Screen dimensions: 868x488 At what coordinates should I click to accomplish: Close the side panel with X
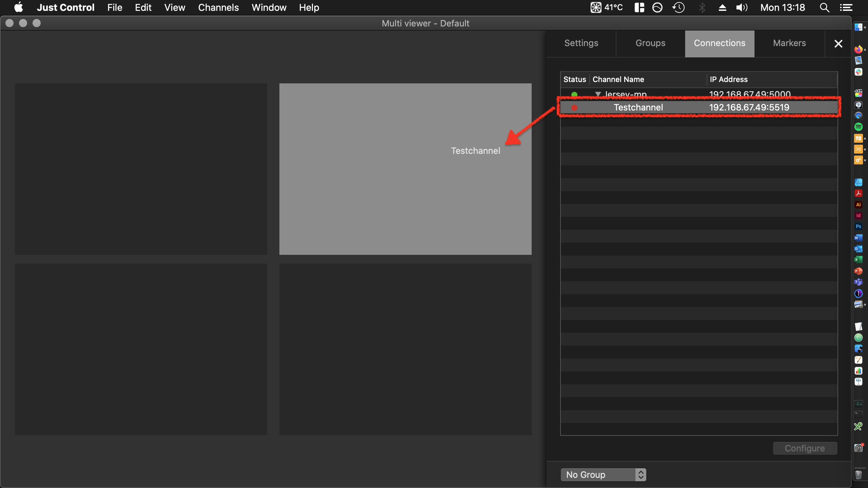(838, 44)
